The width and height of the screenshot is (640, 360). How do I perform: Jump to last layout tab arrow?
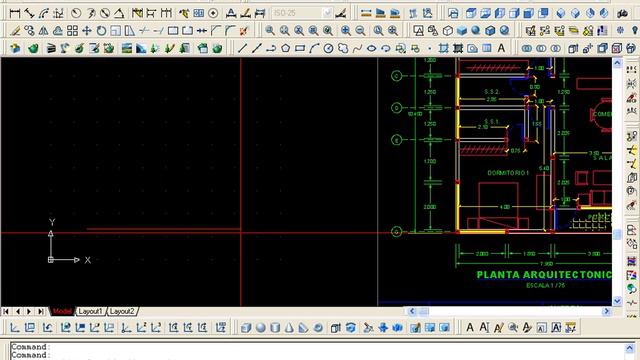41,311
